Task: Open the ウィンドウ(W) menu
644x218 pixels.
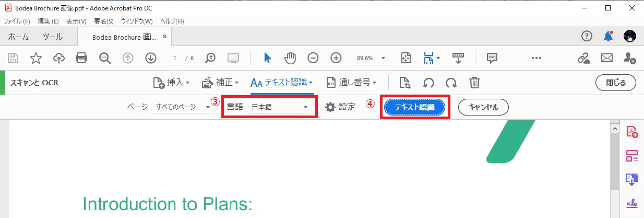Action: pyautogui.click(x=137, y=21)
